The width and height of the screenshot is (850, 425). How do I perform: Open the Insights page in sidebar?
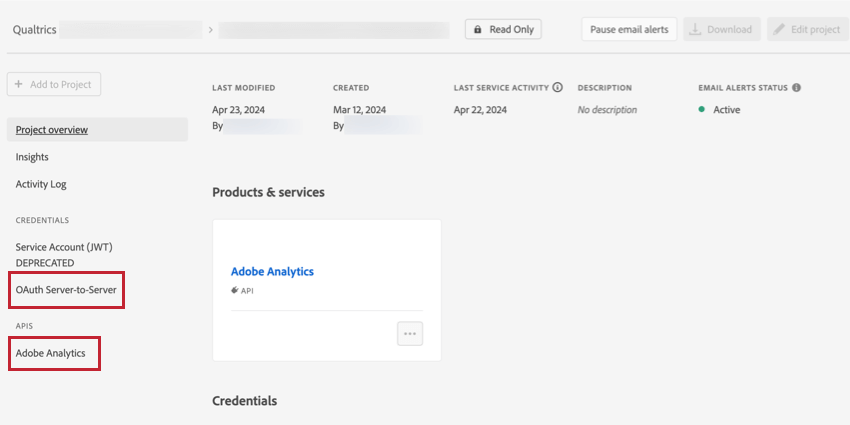pyautogui.click(x=32, y=157)
